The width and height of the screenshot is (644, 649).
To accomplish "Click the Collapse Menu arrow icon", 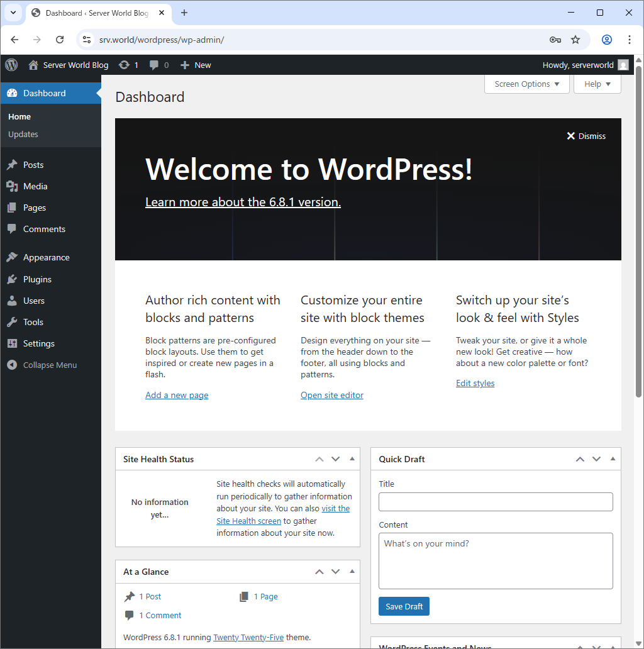I will (12, 365).
